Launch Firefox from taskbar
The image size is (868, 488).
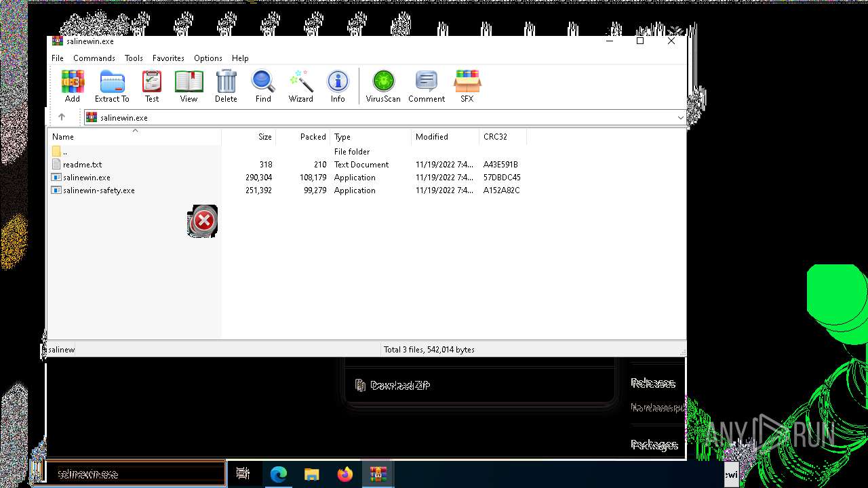[x=345, y=474]
